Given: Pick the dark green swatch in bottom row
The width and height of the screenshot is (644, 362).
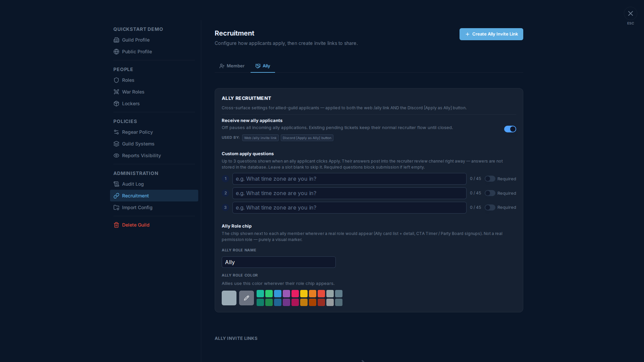Looking at the screenshot, I should (269, 302).
